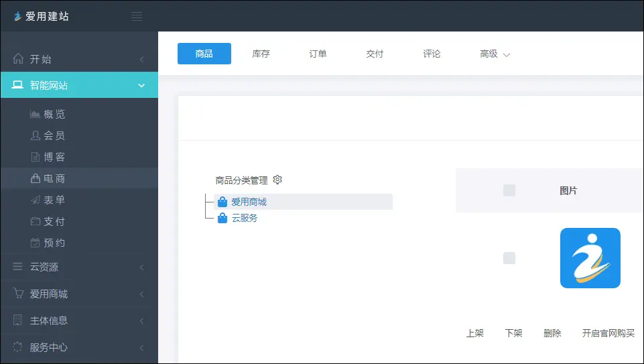Click the 上架 button
The image size is (644, 364).
click(x=474, y=333)
